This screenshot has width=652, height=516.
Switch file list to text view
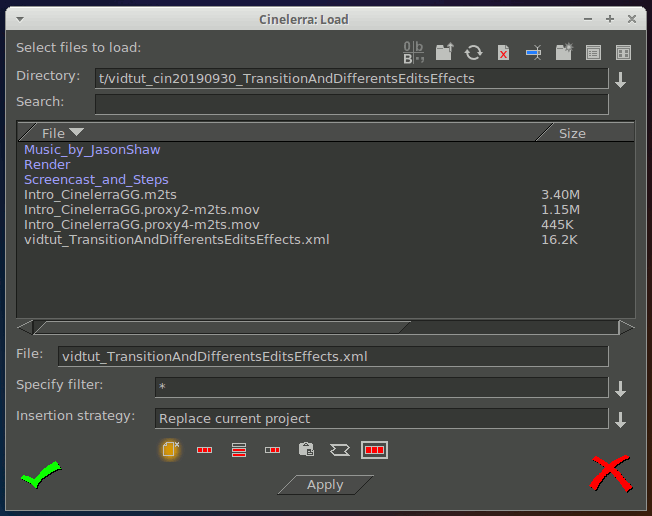pos(593,52)
